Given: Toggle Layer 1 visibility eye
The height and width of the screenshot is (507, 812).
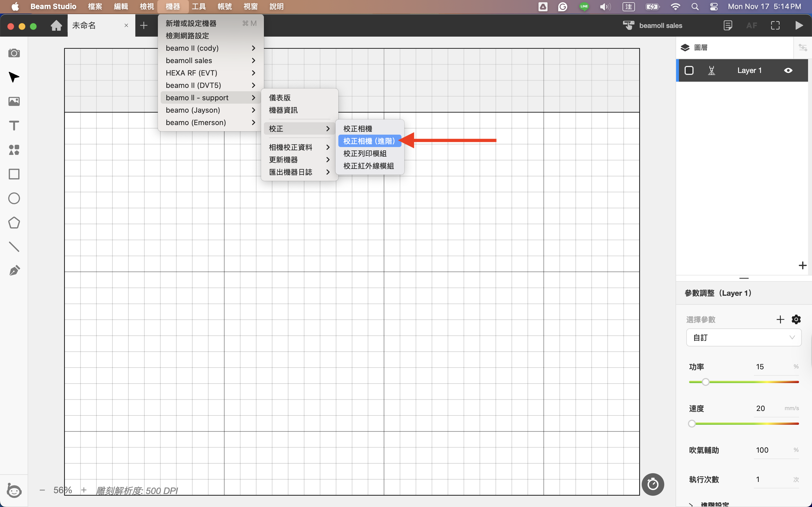Looking at the screenshot, I should (x=788, y=70).
